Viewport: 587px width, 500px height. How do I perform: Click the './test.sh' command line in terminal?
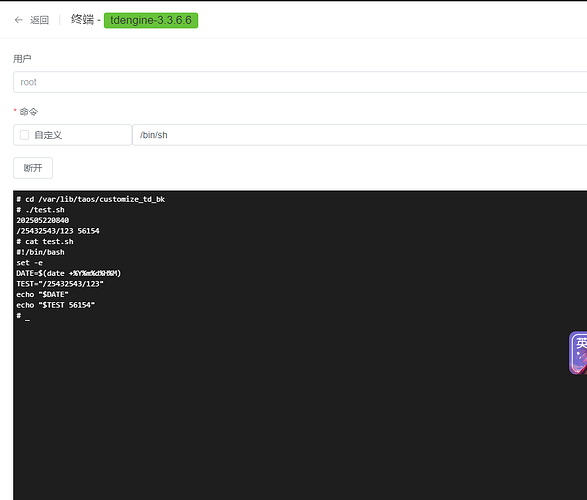40,210
